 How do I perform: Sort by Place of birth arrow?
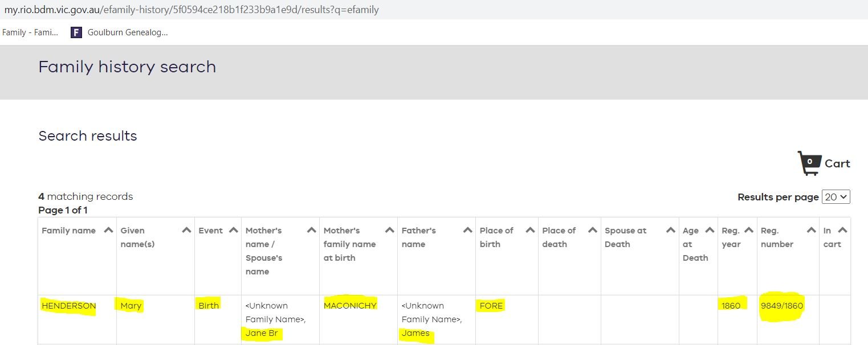coord(530,231)
